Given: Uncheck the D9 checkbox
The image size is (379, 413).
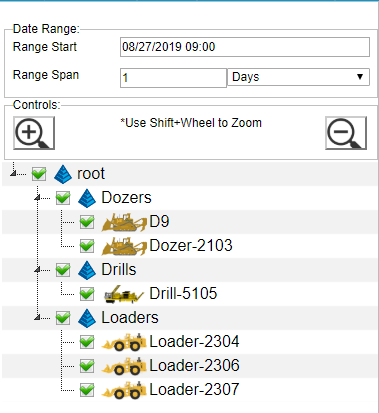Looking at the screenshot, I should click(87, 222).
